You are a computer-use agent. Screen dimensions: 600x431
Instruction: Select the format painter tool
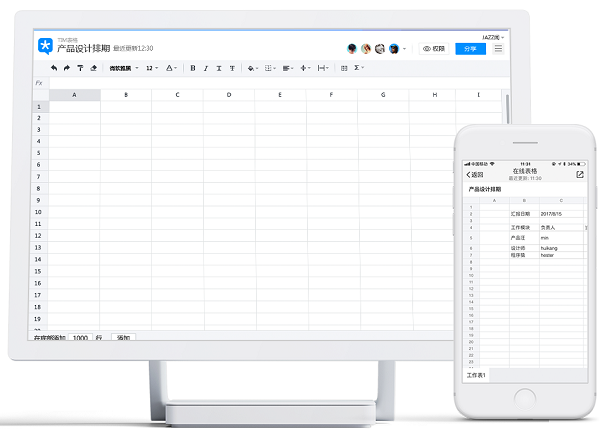tap(80, 68)
